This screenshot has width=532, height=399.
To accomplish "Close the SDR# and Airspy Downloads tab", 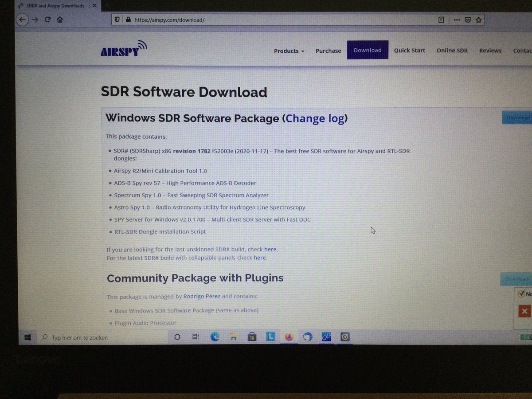I will [94, 6].
